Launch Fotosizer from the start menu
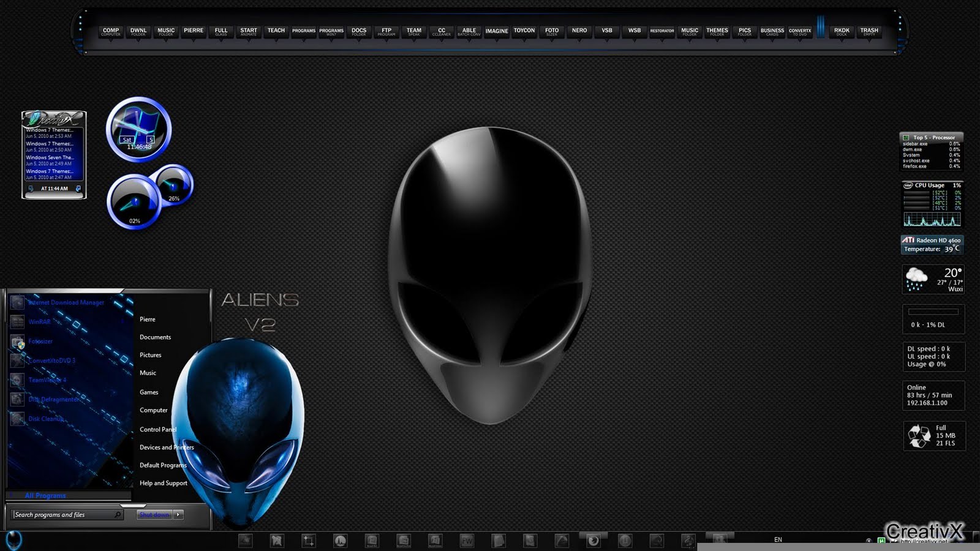Image resolution: width=980 pixels, height=551 pixels. tap(42, 341)
